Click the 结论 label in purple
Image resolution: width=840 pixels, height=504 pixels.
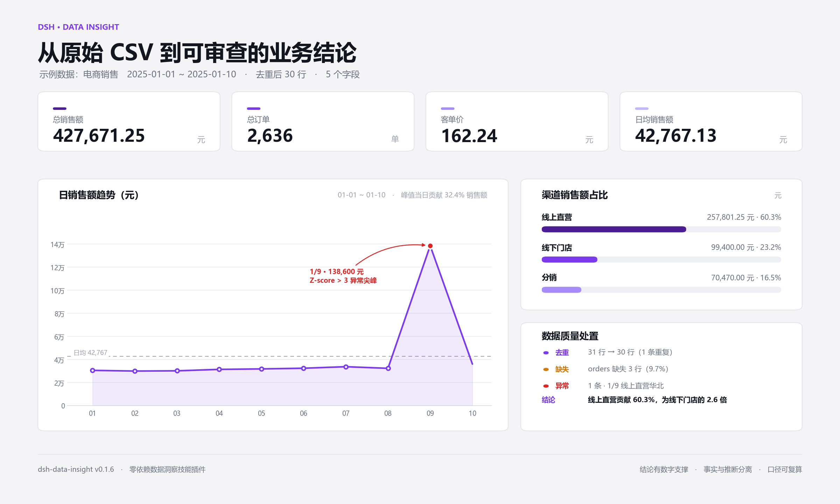tap(548, 400)
